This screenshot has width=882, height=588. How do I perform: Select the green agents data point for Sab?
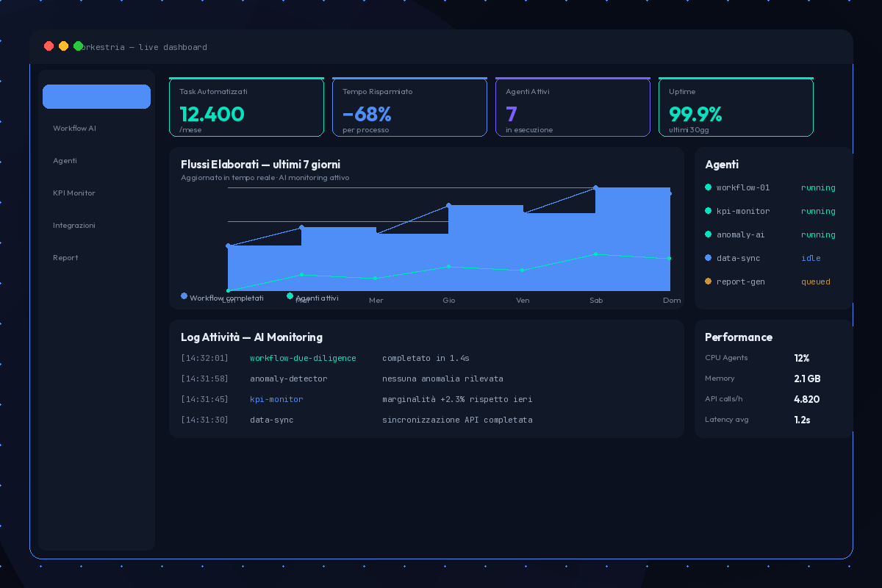coord(595,254)
